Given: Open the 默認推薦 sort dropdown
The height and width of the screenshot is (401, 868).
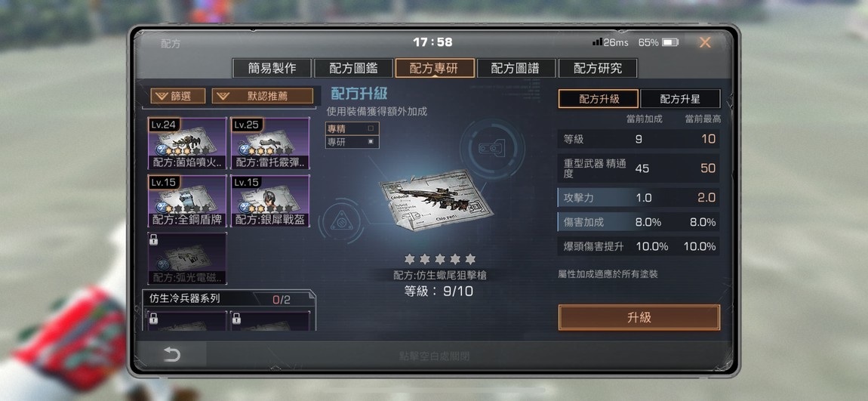Looking at the screenshot, I should [262, 96].
